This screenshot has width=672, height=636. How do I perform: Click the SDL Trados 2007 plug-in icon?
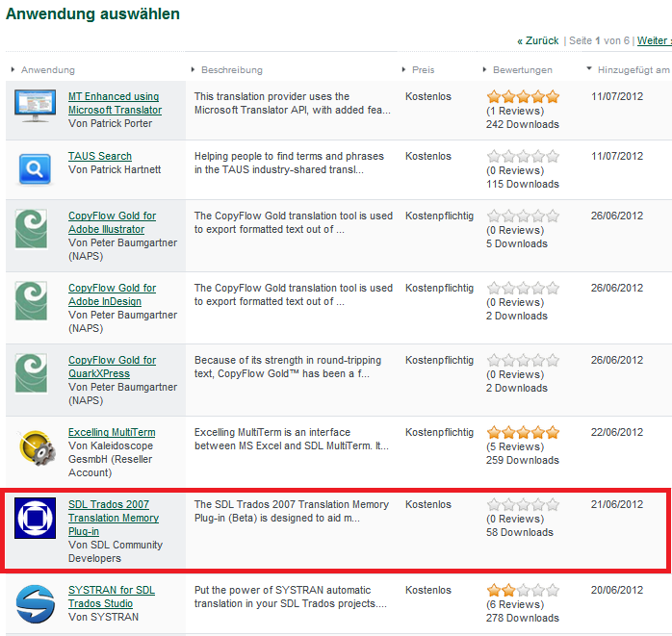click(36, 518)
